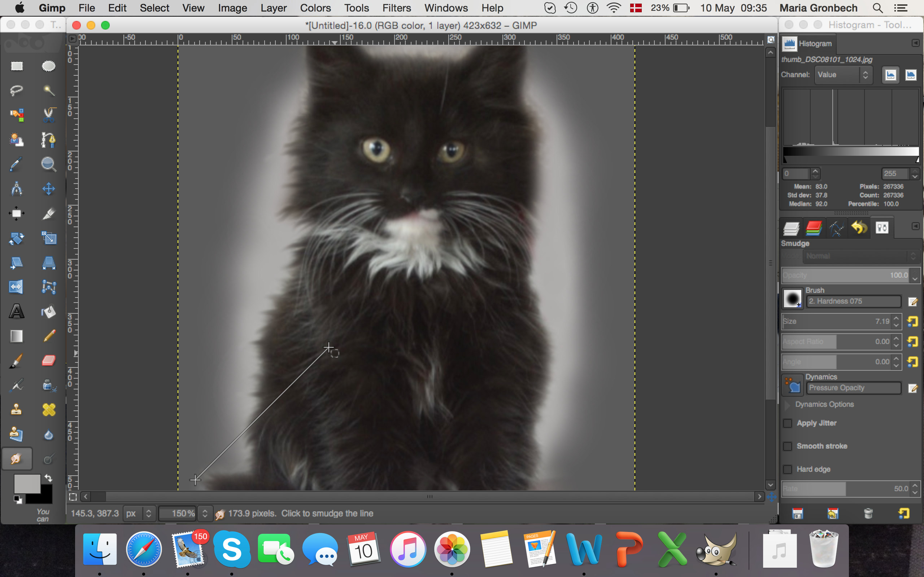Open the histogram Channel Value dropdown
The image size is (924, 577).
843,75
